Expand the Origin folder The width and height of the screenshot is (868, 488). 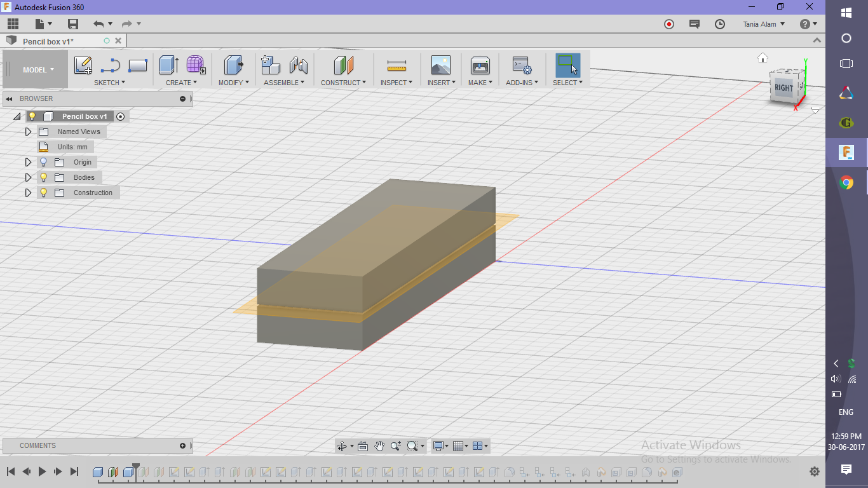pyautogui.click(x=28, y=162)
